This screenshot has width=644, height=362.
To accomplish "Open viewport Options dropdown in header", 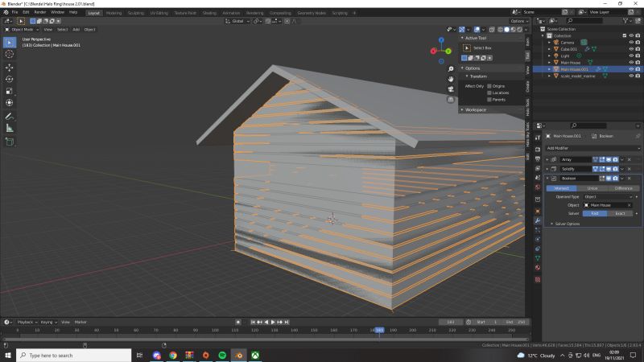I will pos(519,21).
